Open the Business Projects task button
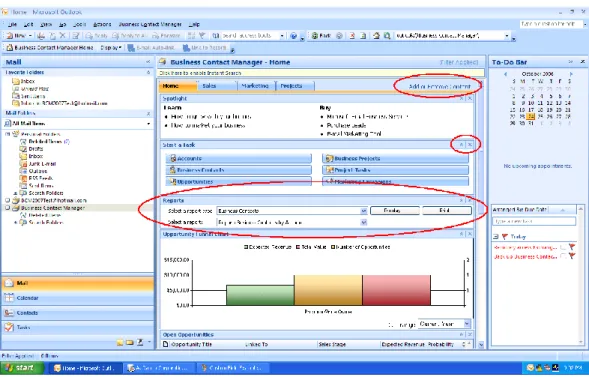The width and height of the screenshot is (589, 377). click(395, 158)
